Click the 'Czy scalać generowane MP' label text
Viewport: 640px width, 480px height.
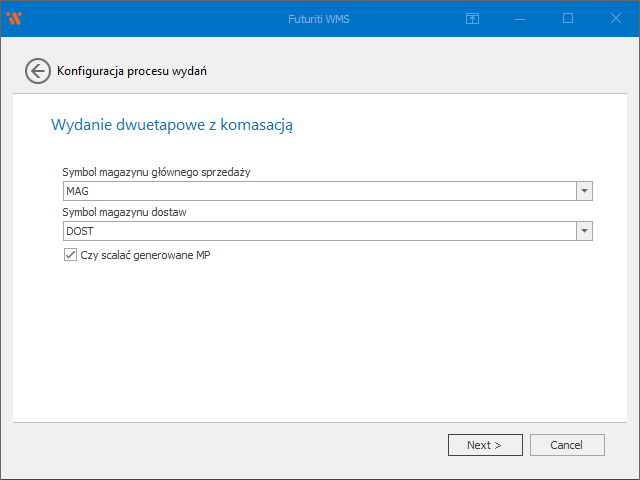pyautogui.click(x=145, y=255)
